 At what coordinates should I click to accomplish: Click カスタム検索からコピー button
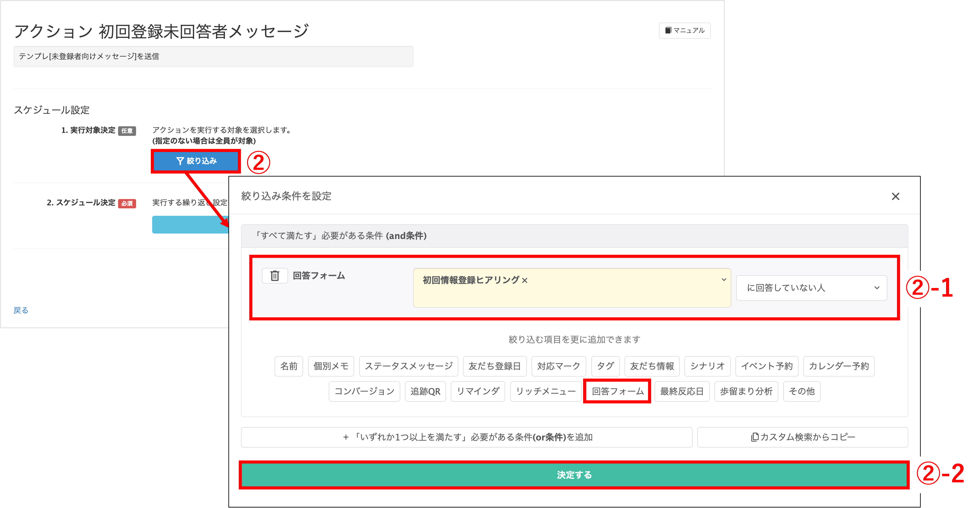pyautogui.click(x=803, y=437)
